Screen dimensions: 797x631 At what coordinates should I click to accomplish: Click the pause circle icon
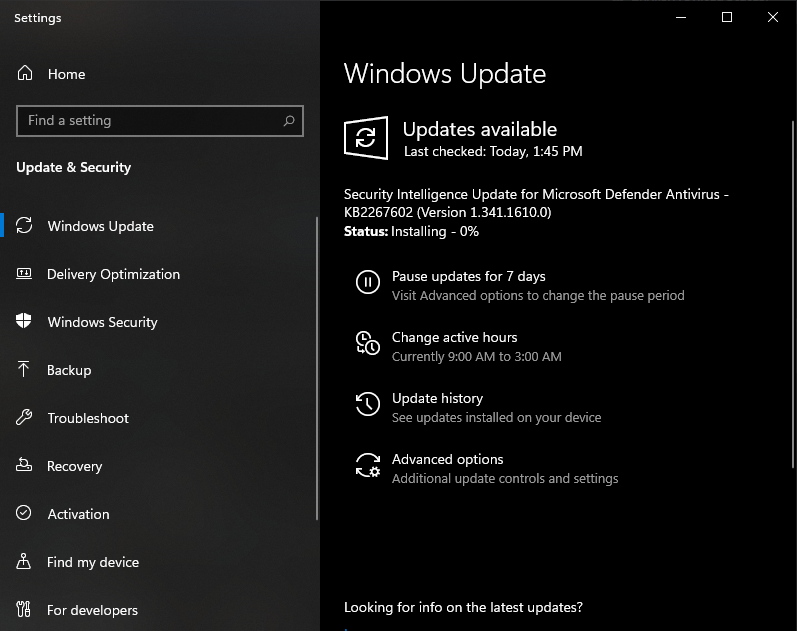tap(367, 282)
